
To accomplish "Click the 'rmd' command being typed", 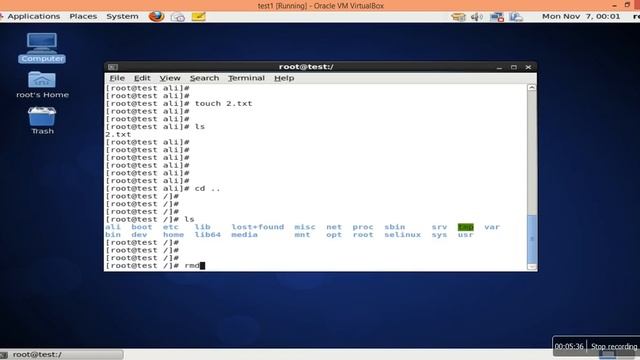I will 192,266.
